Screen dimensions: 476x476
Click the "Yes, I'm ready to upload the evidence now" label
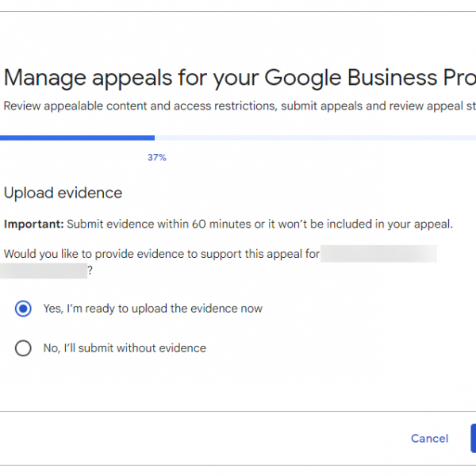[152, 309]
